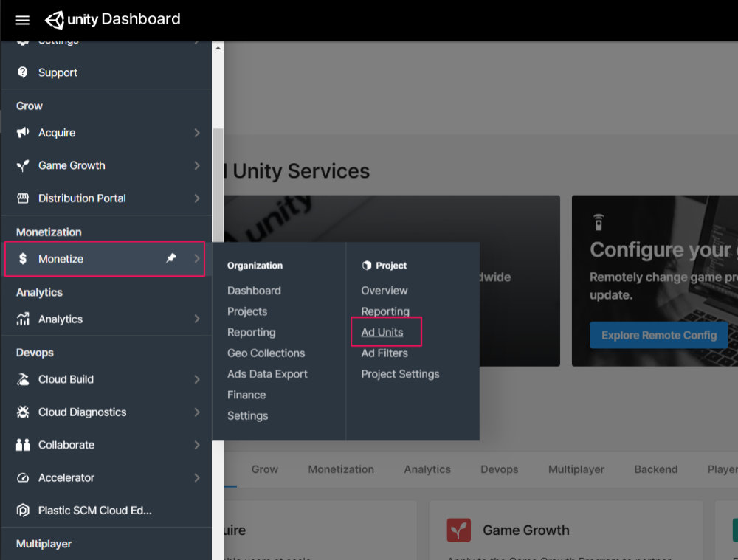Open Project Reporting in flyout
This screenshot has width=738, height=560.
click(x=385, y=311)
